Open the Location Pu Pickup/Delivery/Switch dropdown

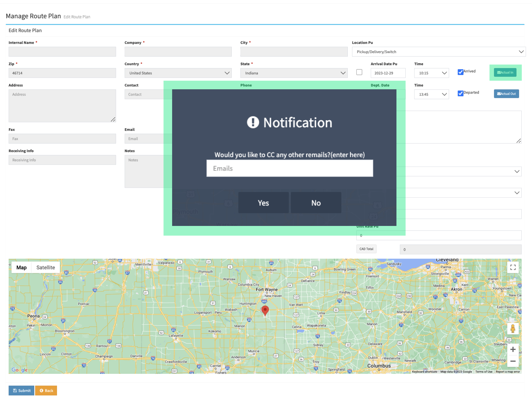[438, 52]
